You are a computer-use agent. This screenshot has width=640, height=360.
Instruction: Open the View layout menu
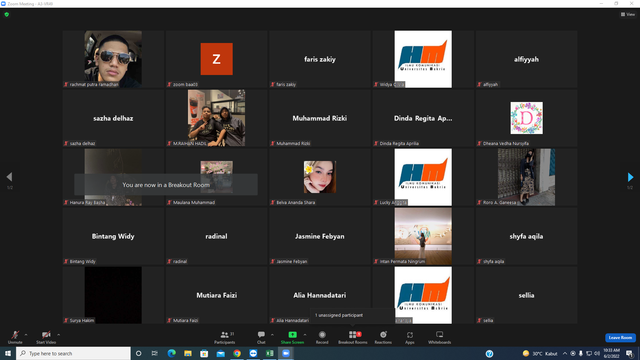[x=628, y=14]
